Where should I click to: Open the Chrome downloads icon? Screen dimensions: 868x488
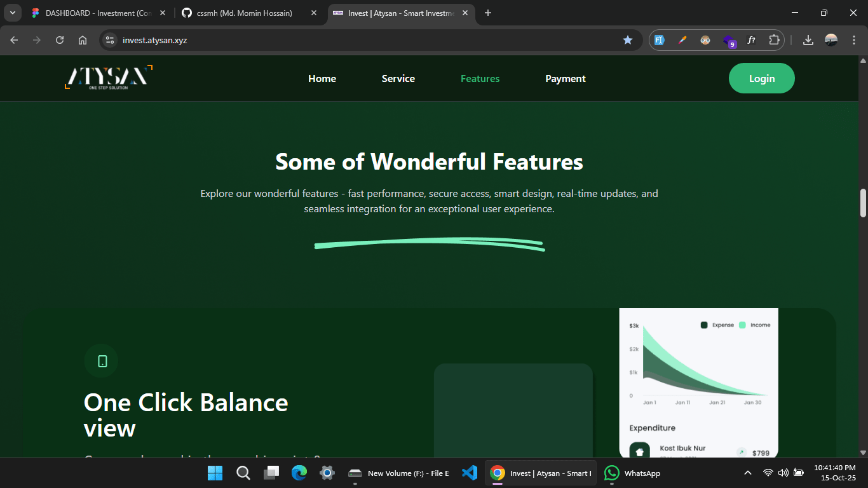[x=808, y=40]
